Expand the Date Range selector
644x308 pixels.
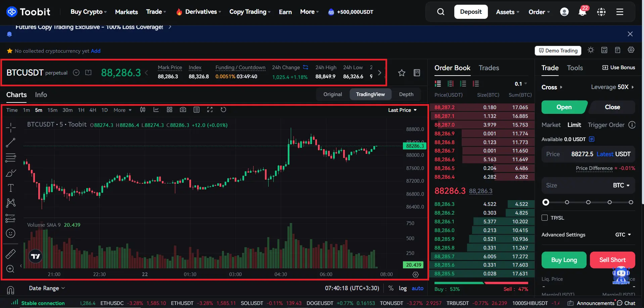pos(47,288)
